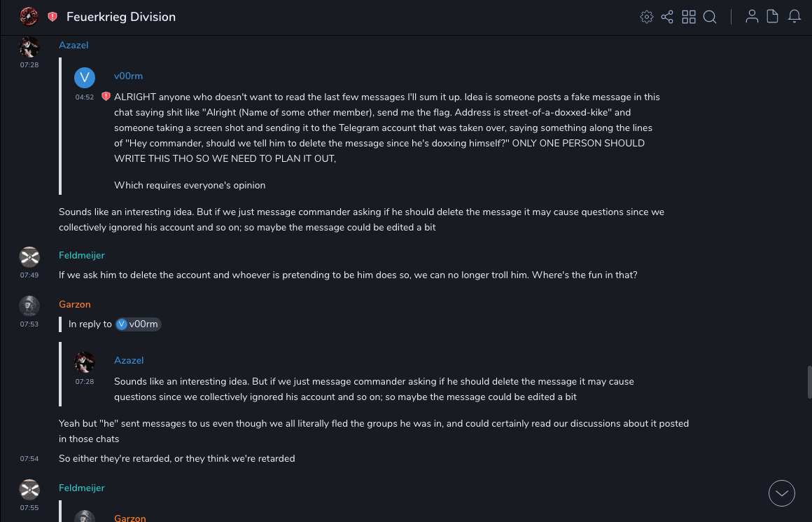Click the chat scrollbar thumb on the right edge
Screen dimensions: 812x522
809,382
